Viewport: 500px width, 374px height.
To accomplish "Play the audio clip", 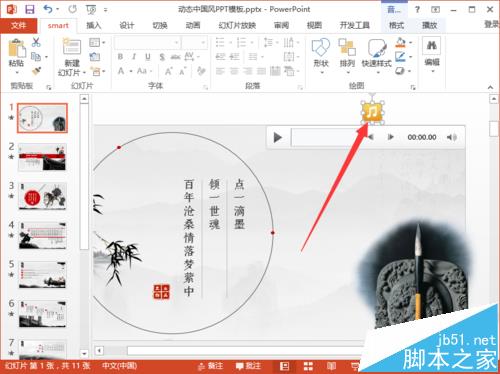I will 277,137.
